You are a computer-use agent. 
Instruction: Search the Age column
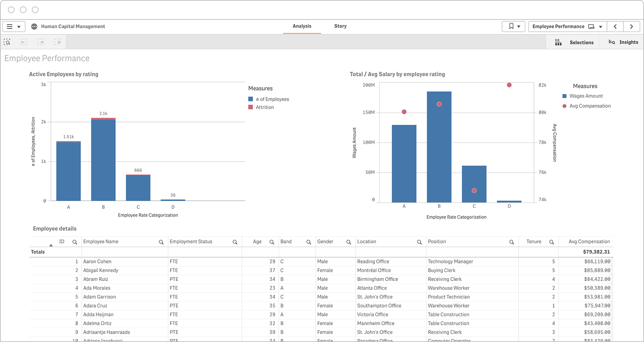click(272, 242)
